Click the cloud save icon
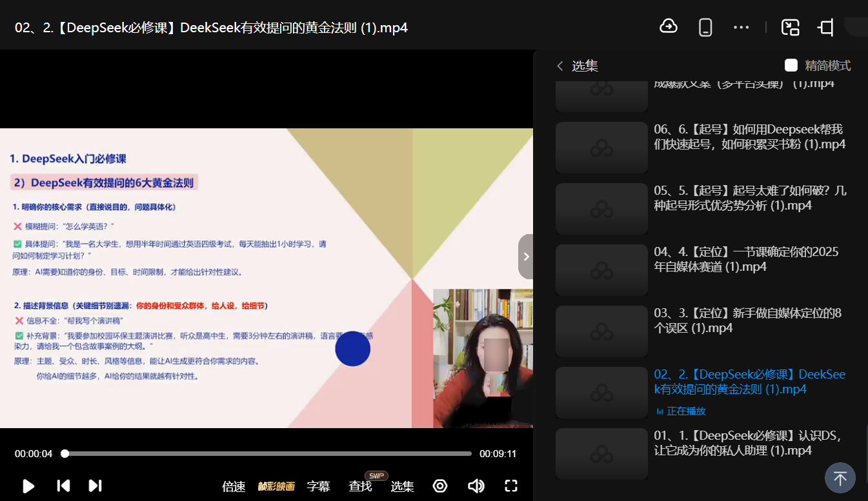868x501 pixels. pyautogui.click(x=669, y=26)
